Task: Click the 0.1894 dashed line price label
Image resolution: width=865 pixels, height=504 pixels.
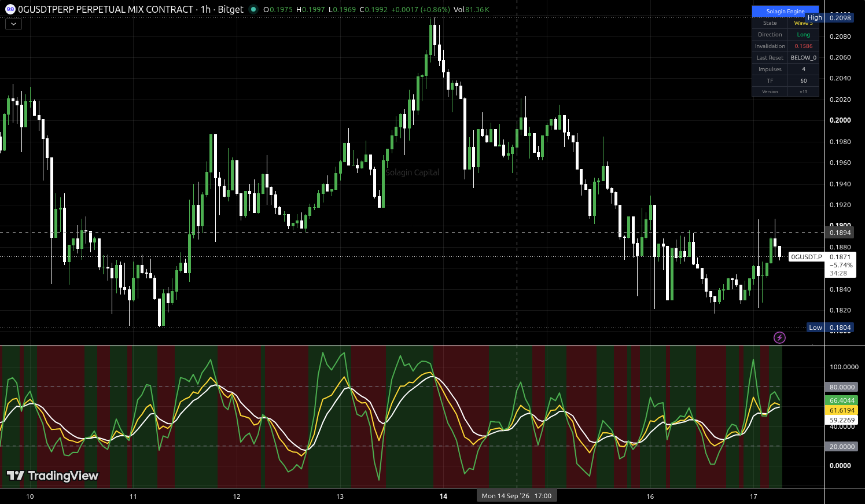Action: pyautogui.click(x=840, y=233)
